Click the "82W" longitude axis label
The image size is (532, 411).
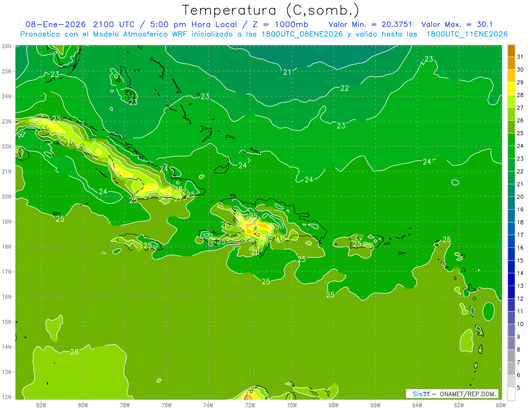point(41,405)
